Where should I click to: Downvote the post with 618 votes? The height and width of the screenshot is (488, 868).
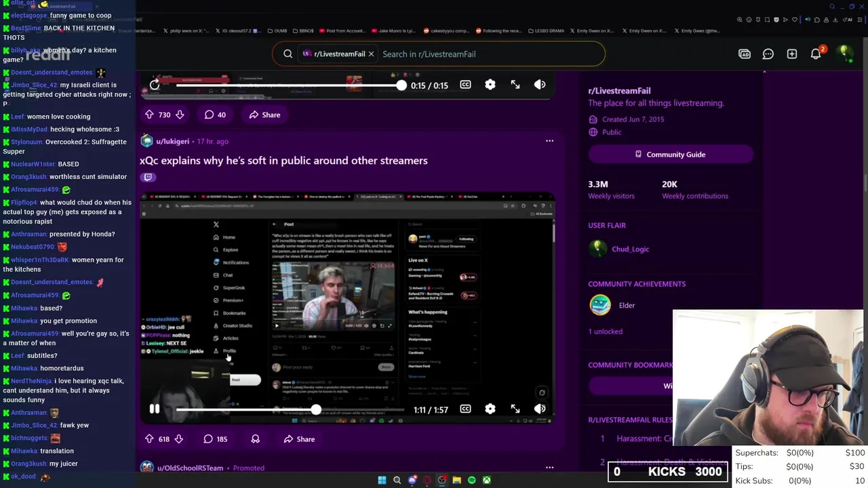pyautogui.click(x=179, y=439)
